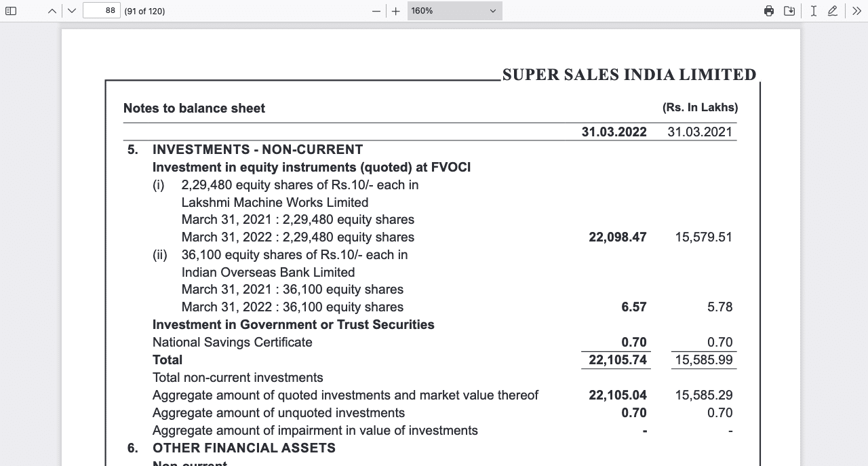Click the SUPER SALES INDIA LIMITED heading
Viewport: 868px width, 466px height.
point(629,75)
